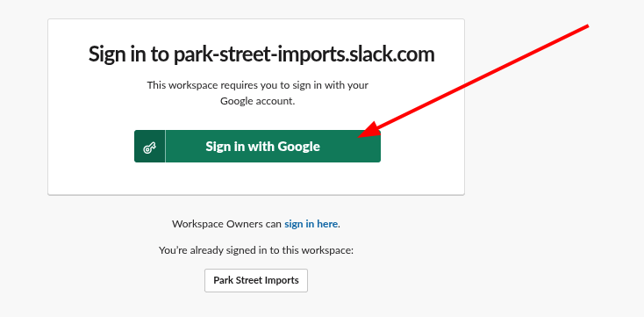Click the middle of the red arrow's shaft

point(474,81)
